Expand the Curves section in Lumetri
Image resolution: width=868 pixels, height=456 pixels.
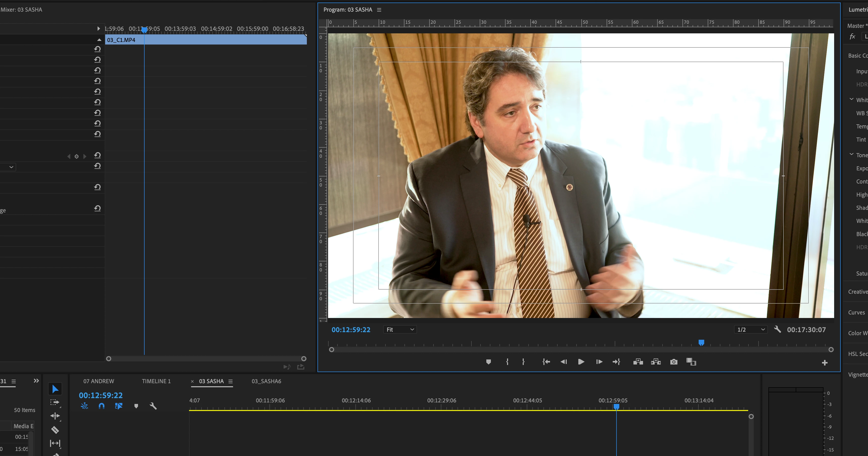tap(856, 312)
